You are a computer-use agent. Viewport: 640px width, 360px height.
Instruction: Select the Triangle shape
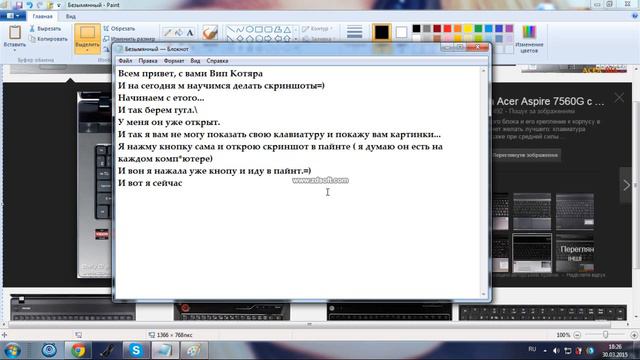click(x=287, y=29)
